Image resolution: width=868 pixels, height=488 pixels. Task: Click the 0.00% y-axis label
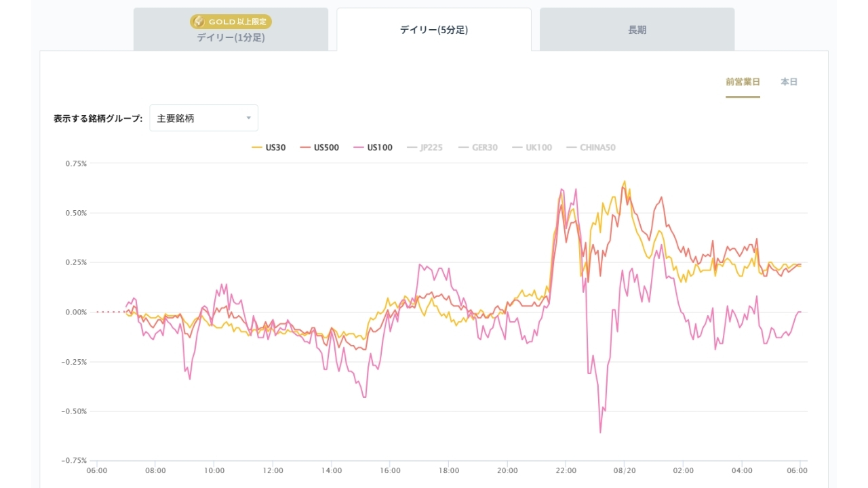point(76,312)
